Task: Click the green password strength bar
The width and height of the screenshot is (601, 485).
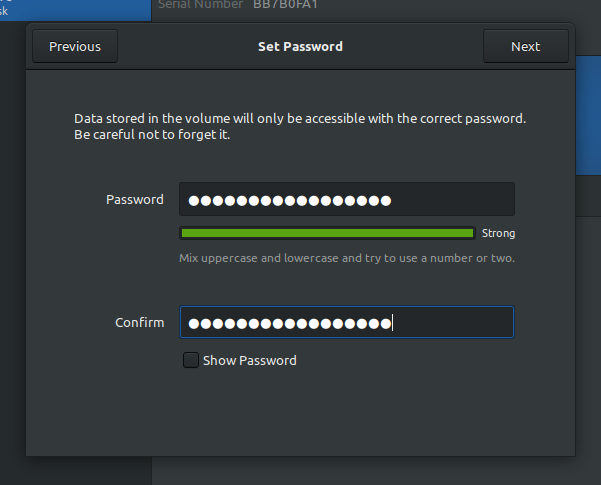Action: pyautogui.click(x=326, y=233)
